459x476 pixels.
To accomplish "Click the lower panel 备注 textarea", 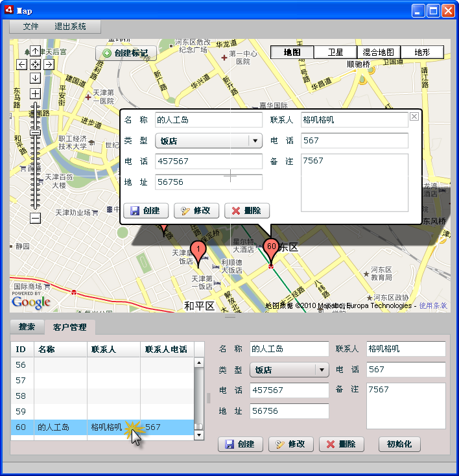I will (406, 406).
